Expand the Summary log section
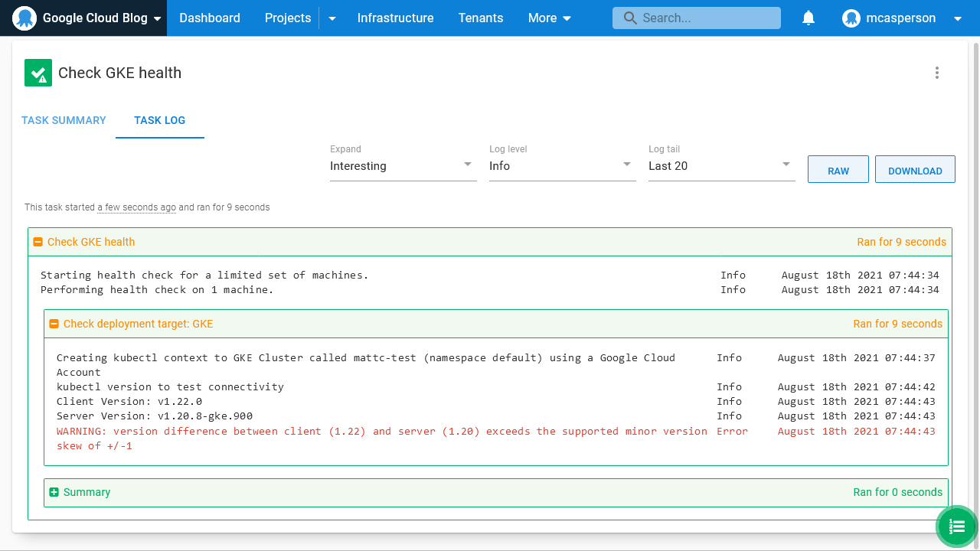The width and height of the screenshot is (980, 551). point(54,492)
